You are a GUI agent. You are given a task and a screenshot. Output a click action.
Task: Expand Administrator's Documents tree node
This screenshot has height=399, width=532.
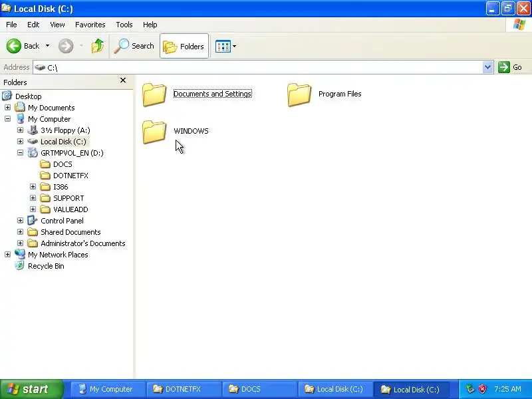(x=20, y=243)
